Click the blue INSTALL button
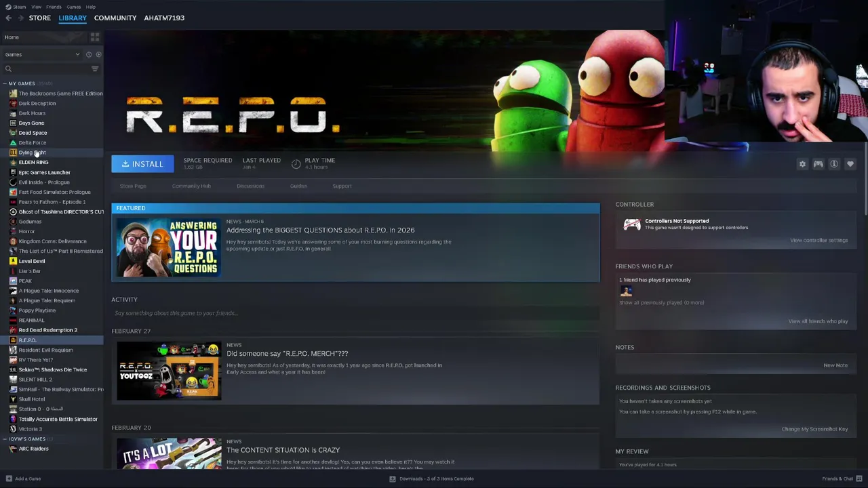The width and height of the screenshot is (868, 488). point(142,164)
